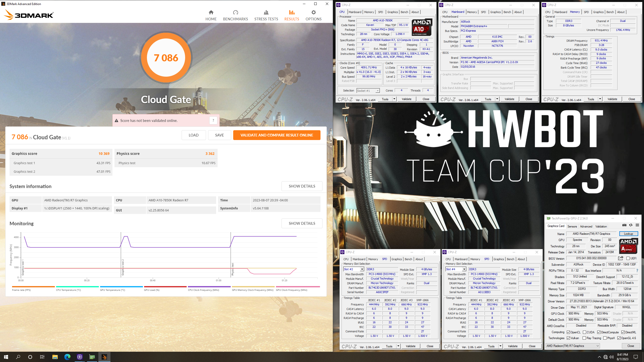The width and height of the screenshot is (644, 362).
Task: Click the SAVE result button
Action: [219, 135]
